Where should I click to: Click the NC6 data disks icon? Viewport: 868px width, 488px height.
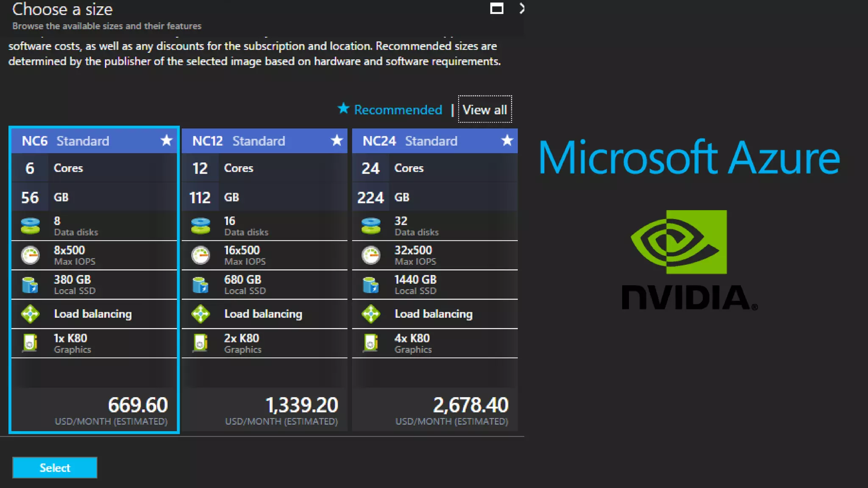(x=30, y=226)
